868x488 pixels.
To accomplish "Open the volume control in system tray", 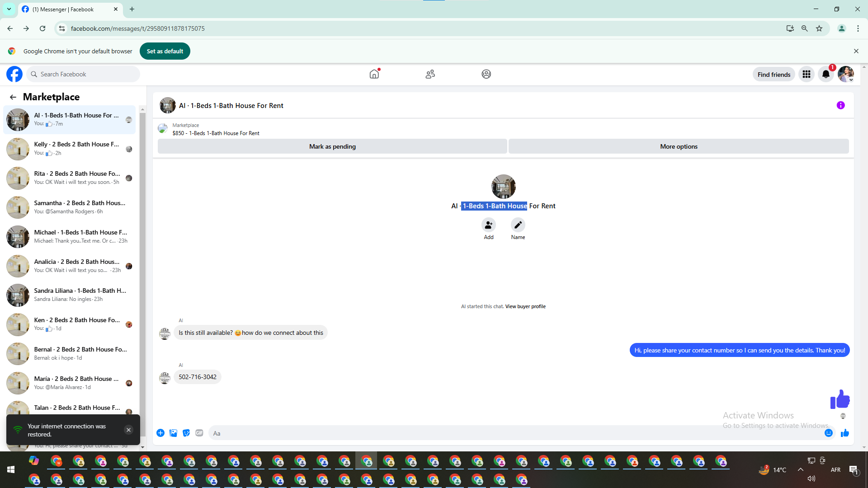I will 811,479.
